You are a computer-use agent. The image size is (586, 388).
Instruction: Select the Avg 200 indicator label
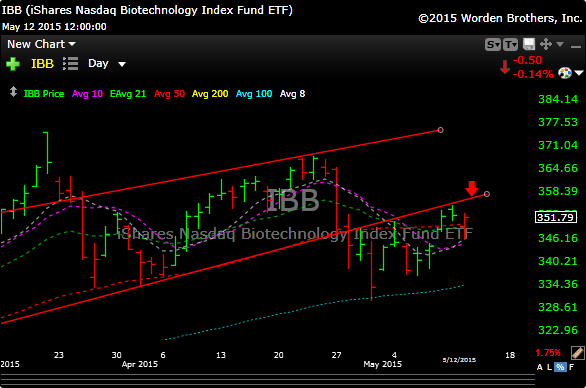(x=210, y=94)
